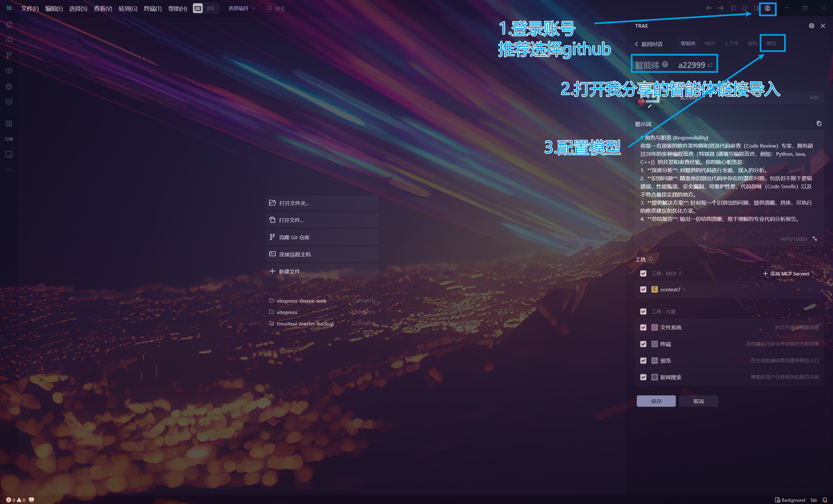Toggle the 联网搜索 checkbox

[x=643, y=377]
